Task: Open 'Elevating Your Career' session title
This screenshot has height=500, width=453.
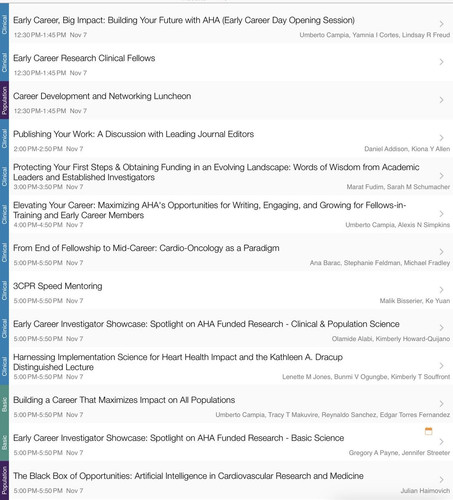Action: coord(209,210)
